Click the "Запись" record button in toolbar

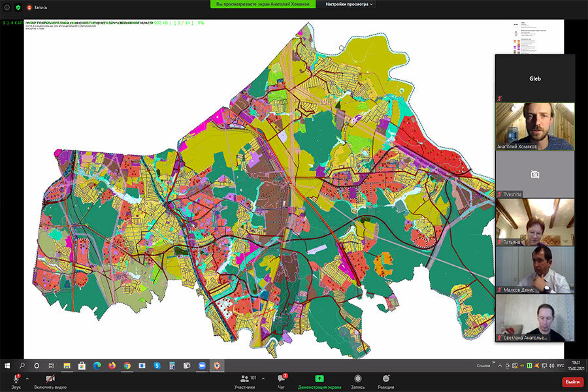pyautogui.click(x=358, y=382)
